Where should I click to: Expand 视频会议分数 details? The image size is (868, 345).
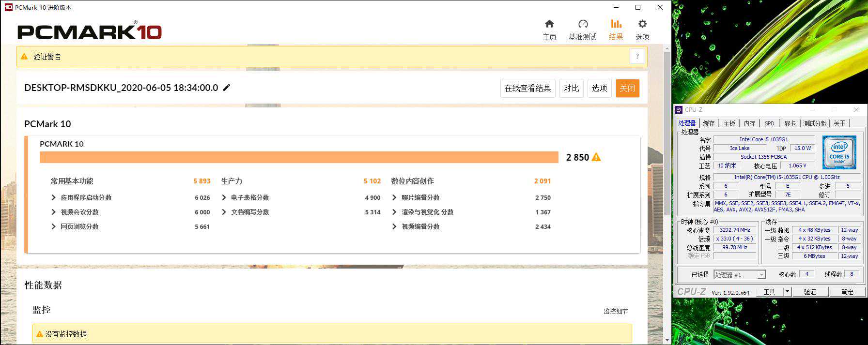click(x=54, y=212)
